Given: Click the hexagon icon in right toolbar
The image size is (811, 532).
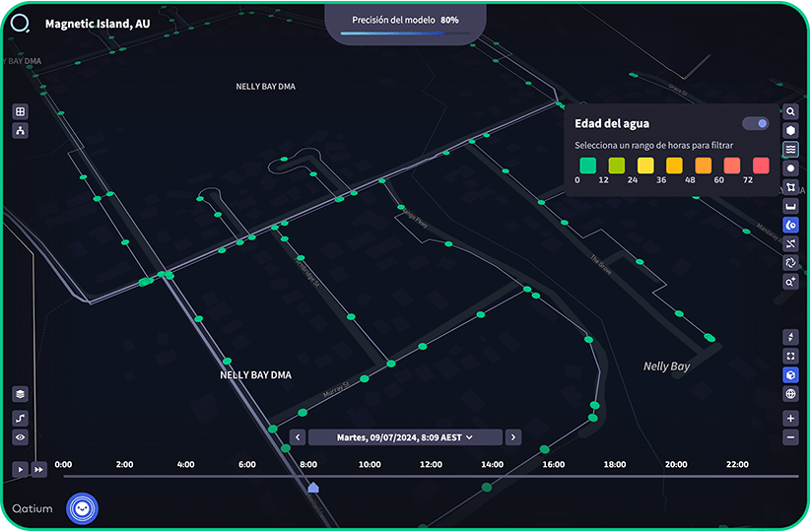Looking at the screenshot, I should (790, 131).
